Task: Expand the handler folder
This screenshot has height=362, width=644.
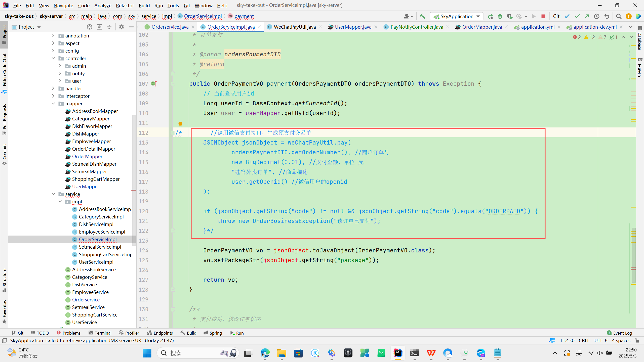Action: point(53,88)
